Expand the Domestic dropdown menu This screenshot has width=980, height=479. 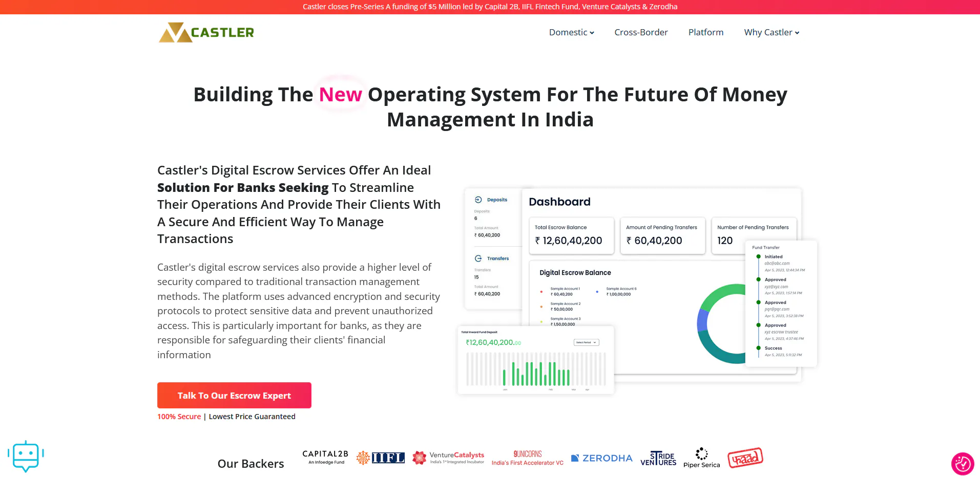click(x=572, y=32)
